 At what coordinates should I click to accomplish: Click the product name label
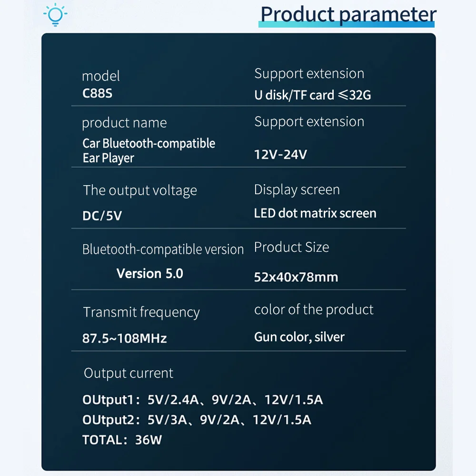coord(124,123)
